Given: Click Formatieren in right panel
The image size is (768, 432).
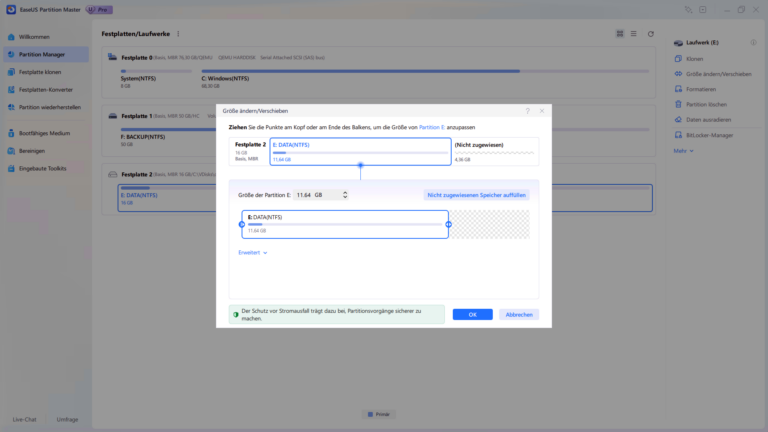Looking at the screenshot, I should point(701,89).
